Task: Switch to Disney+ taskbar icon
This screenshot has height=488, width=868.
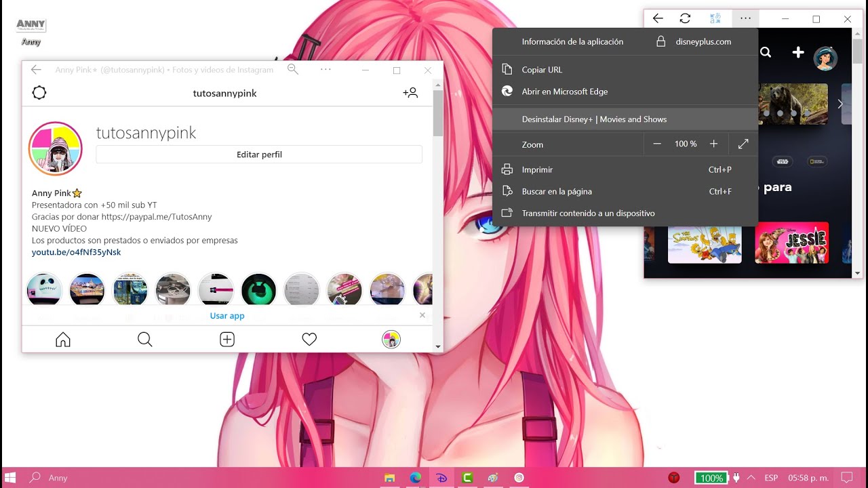Action: coord(441,478)
